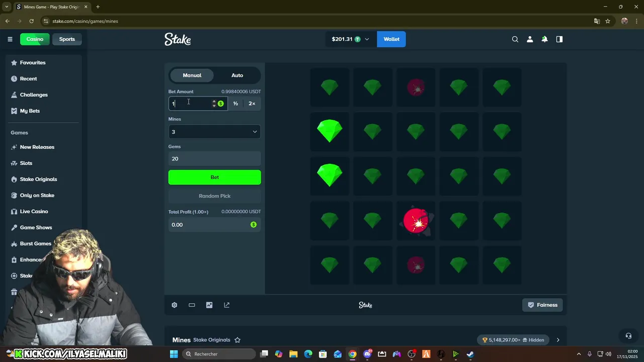Open live stats chart icon

click(209, 305)
